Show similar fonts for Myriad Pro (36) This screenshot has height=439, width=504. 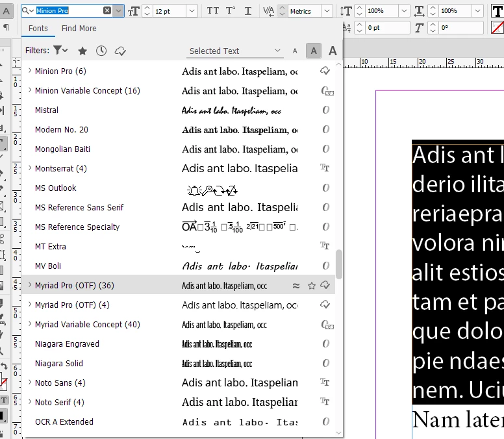pos(296,286)
